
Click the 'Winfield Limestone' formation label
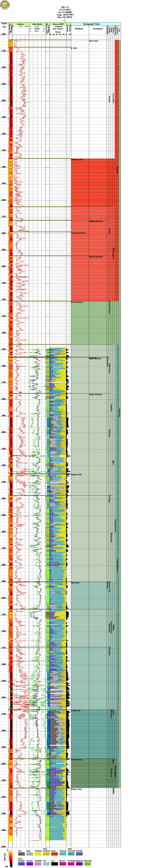pyautogui.click(x=96, y=221)
